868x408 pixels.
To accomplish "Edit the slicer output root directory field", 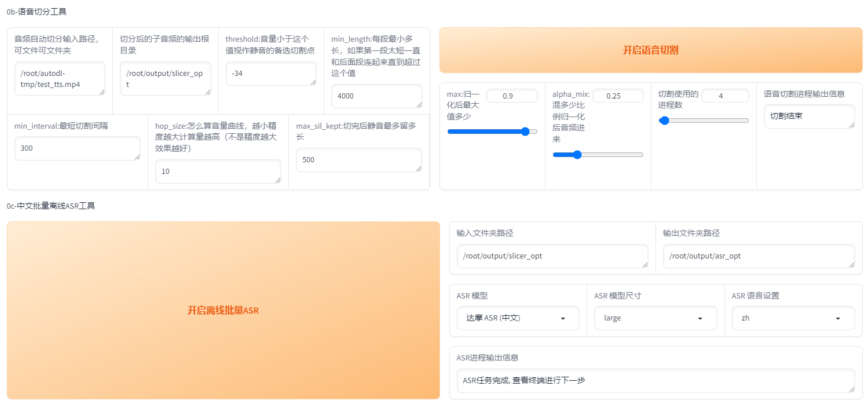I will pos(166,79).
